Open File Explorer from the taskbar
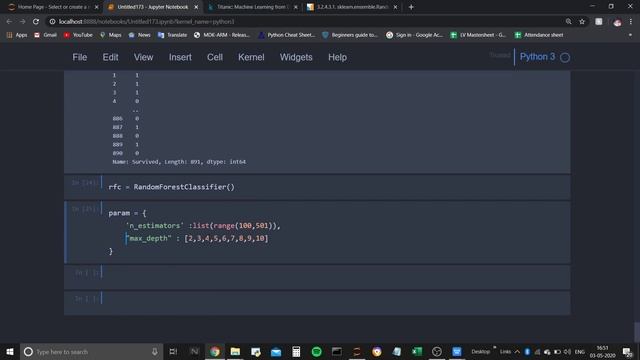 pos(235,351)
